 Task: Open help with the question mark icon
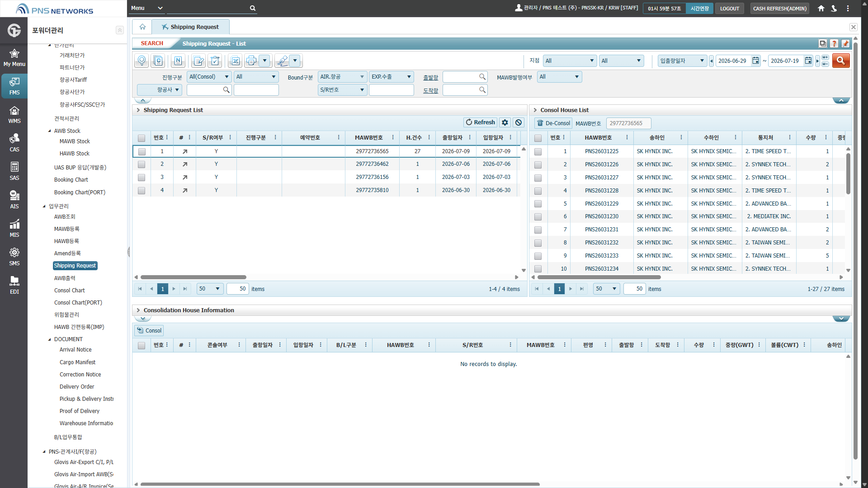tap(834, 43)
